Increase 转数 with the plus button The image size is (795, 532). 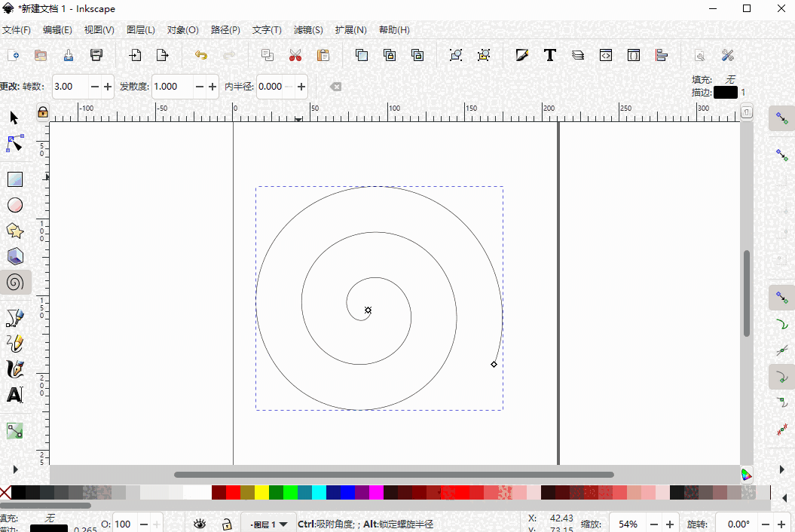point(108,86)
